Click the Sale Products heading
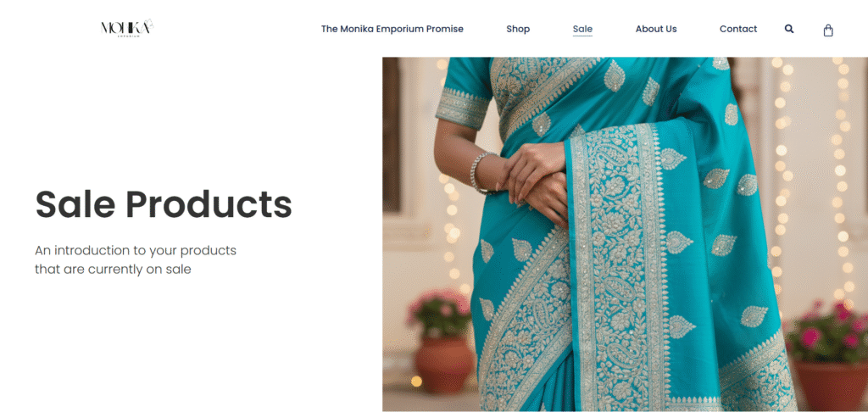 point(164,204)
